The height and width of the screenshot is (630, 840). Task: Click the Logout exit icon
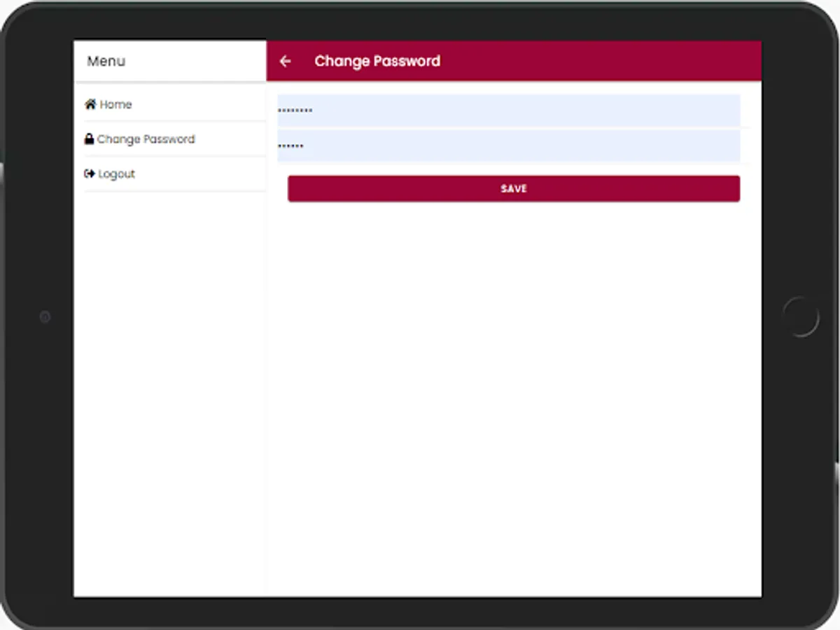coord(90,174)
